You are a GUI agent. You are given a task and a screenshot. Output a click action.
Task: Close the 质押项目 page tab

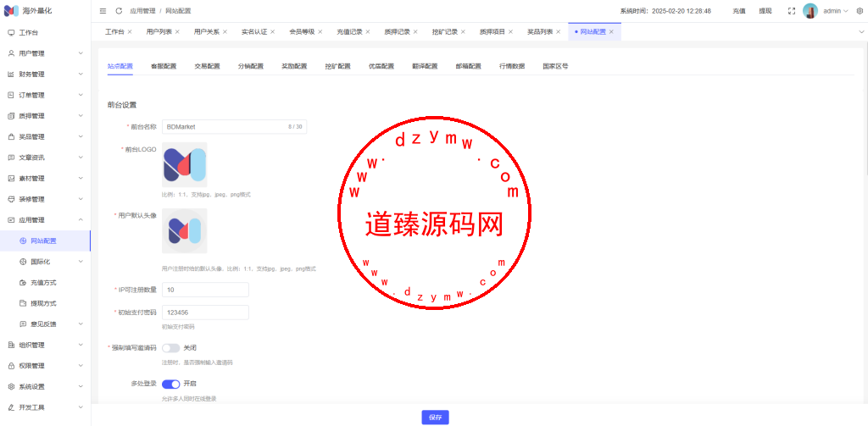pos(510,32)
